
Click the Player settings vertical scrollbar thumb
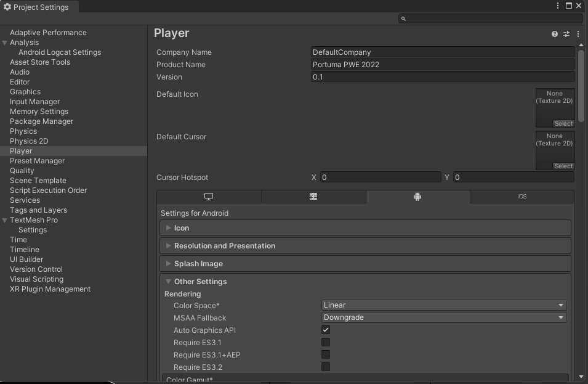pyautogui.click(x=581, y=86)
